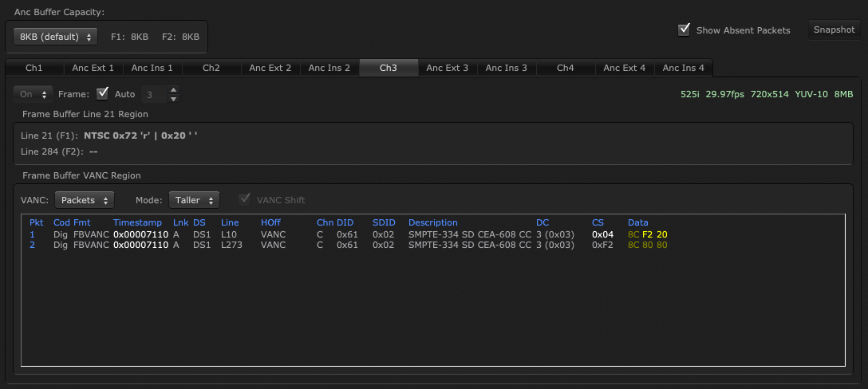Click the frame number stepper arrows
Screen dimensions: 868x389
click(173, 94)
